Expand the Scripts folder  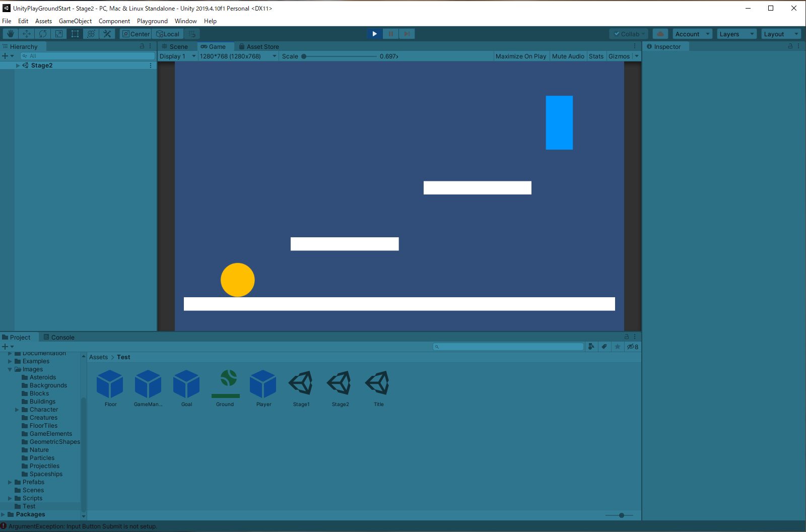[10, 498]
